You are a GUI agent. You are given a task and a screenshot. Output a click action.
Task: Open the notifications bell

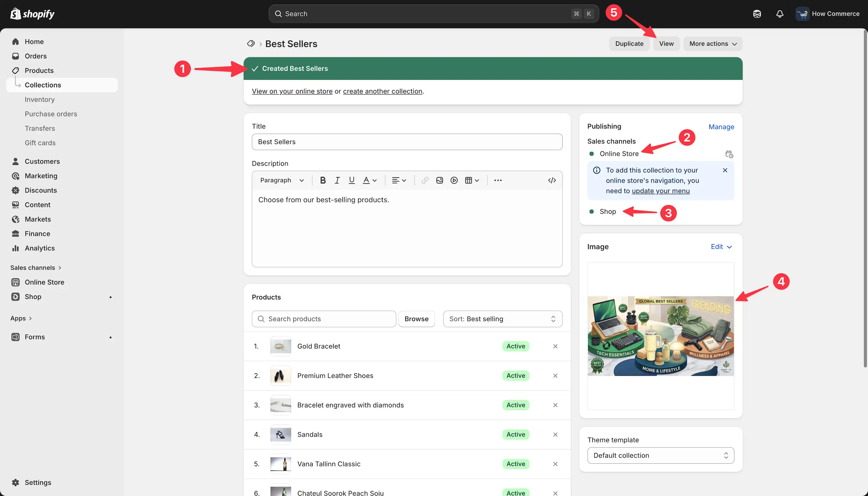click(x=780, y=14)
